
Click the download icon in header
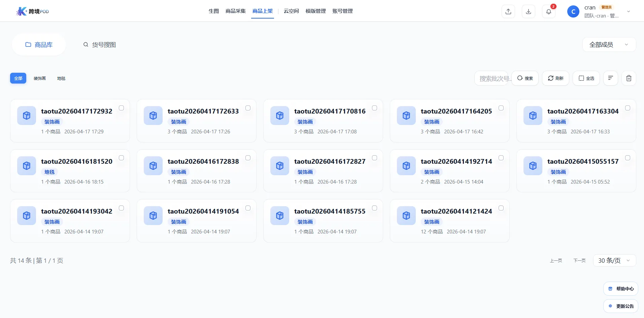pos(528,11)
